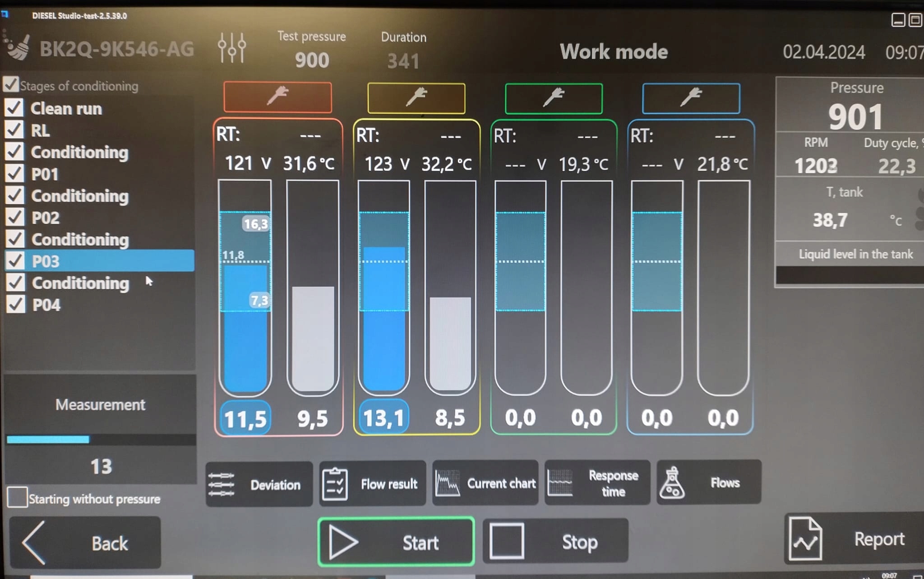
Task: Enable Starting without pressure checkbox
Action: (17, 497)
